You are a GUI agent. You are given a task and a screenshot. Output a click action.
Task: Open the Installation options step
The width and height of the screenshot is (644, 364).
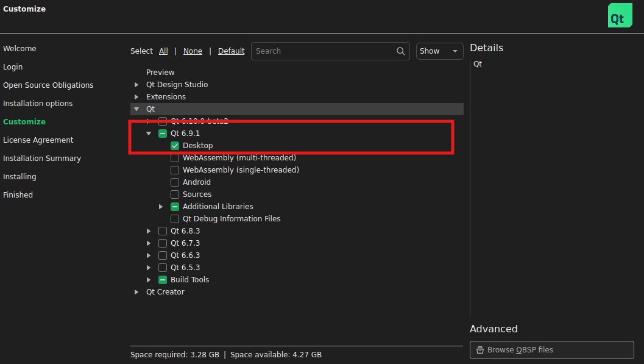(x=38, y=104)
